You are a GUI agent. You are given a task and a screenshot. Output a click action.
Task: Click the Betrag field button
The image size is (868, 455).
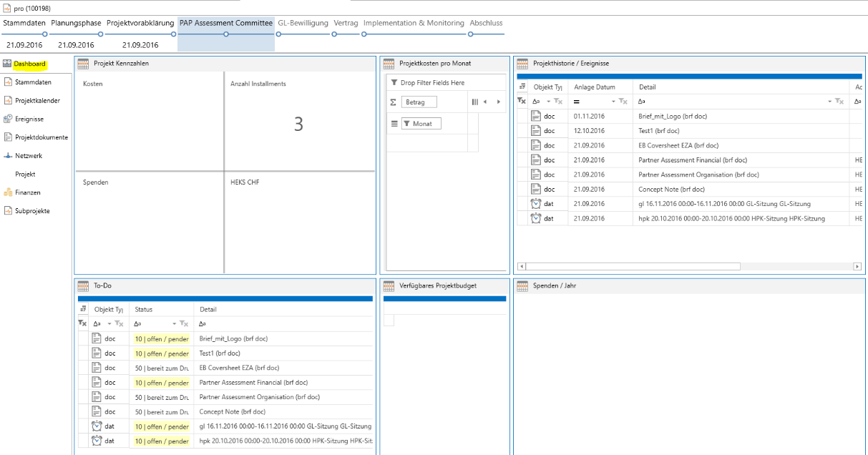[419, 102]
